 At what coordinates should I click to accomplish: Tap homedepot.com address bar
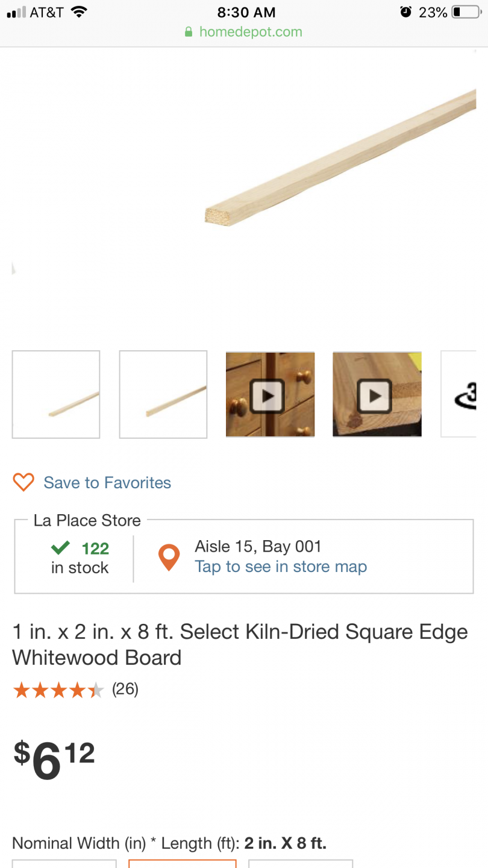pos(244,32)
